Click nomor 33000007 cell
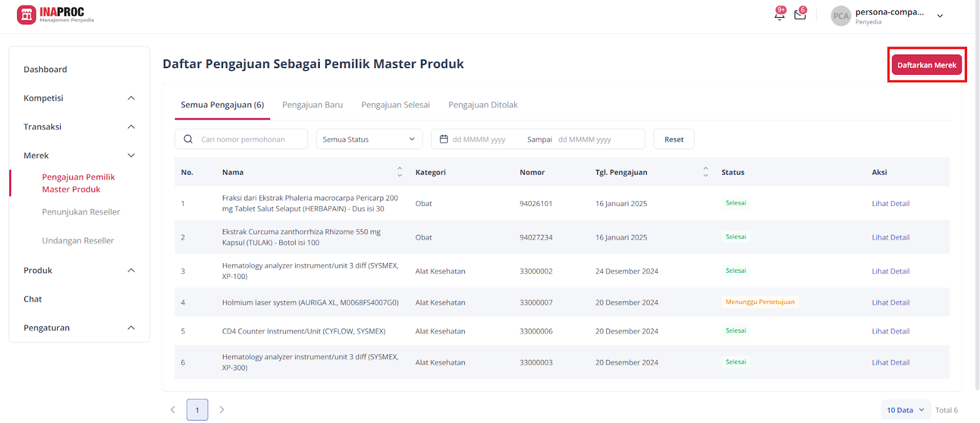The height and width of the screenshot is (423, 980). tap(536, 302)
